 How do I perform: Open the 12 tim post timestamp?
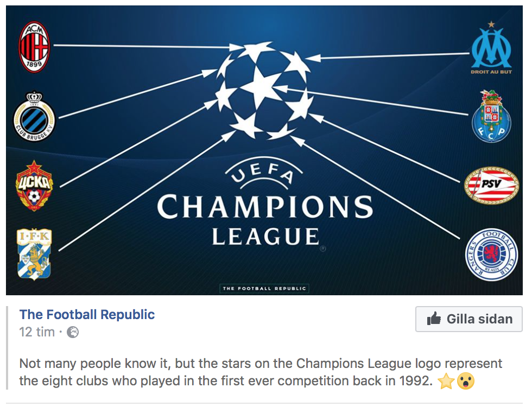click(37, 332)
